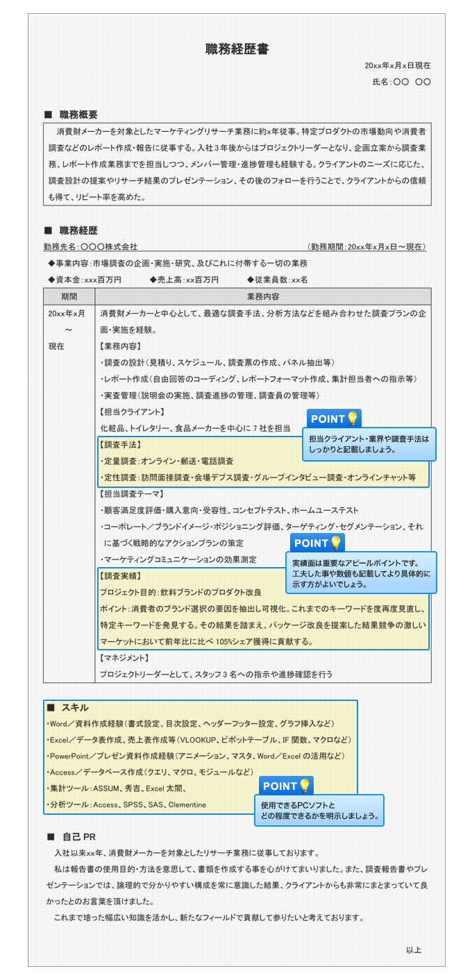Click the callout text 担当クライアント・業界や調査手法は
The height and width of the screenshot is (980, 472).
point(369,439)
